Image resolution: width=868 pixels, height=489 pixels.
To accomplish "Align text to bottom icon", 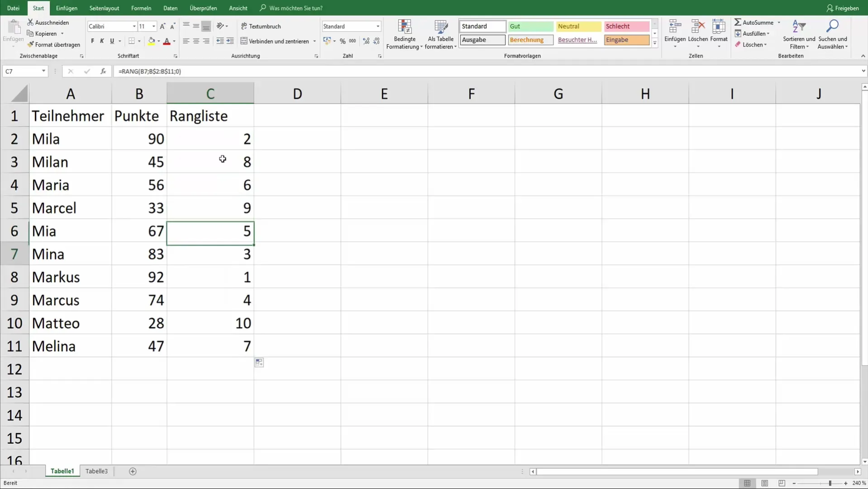I will coord(206,26).
